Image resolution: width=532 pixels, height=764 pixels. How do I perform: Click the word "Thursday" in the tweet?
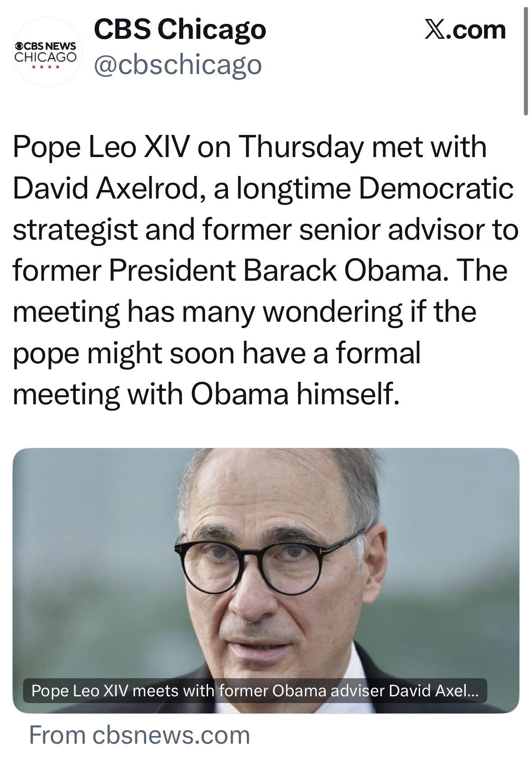[x=299, y=147]
